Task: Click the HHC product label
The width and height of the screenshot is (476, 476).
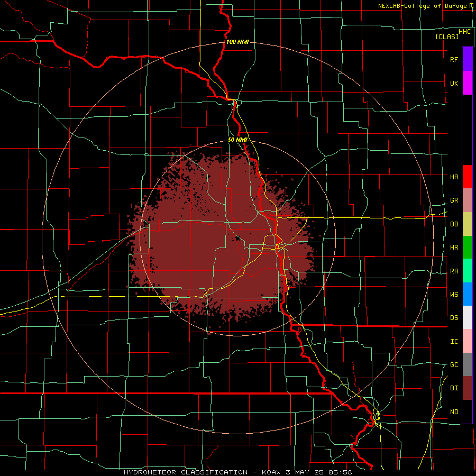Action: coord(465,32)
